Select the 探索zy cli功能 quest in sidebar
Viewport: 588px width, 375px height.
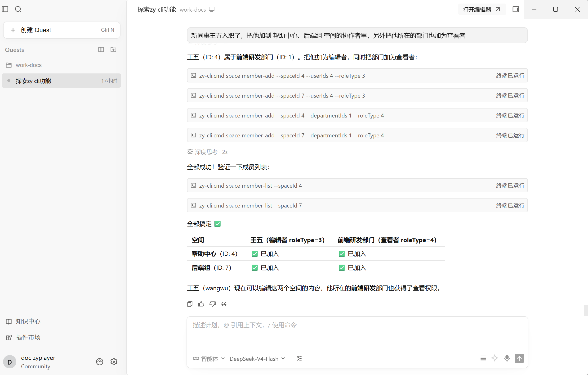click(x=61, y=81)
